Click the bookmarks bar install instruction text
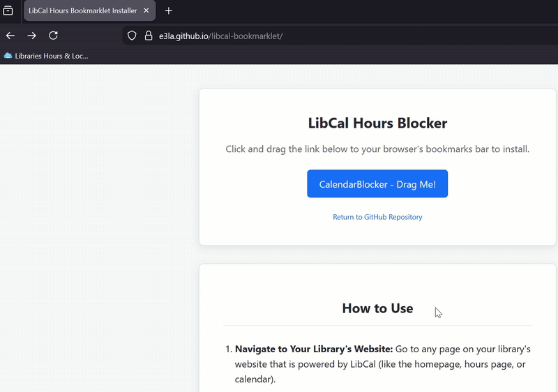The height and width of the screenshot is (392, 558). click(377, 149)
